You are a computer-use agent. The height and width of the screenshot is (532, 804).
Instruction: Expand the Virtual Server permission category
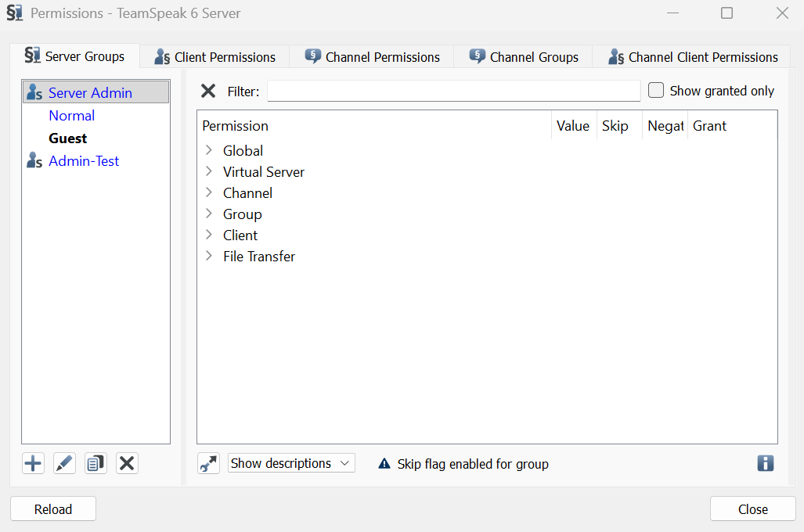coord(209,171)
